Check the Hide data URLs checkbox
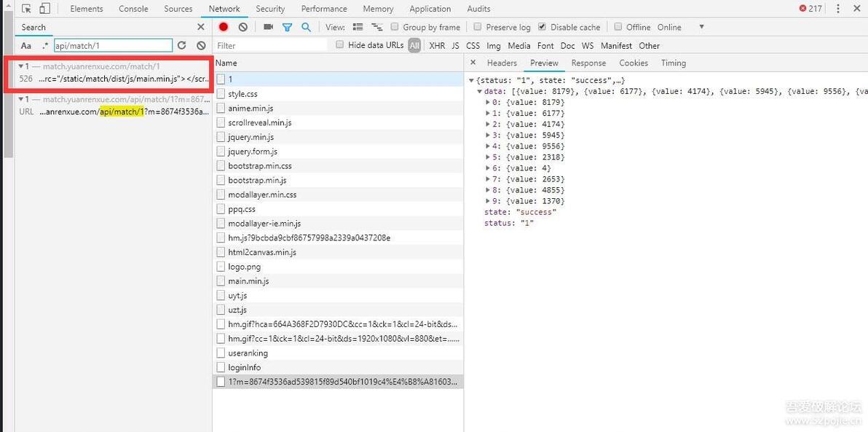Screen dimensions: 868x432 coord(340,45)
